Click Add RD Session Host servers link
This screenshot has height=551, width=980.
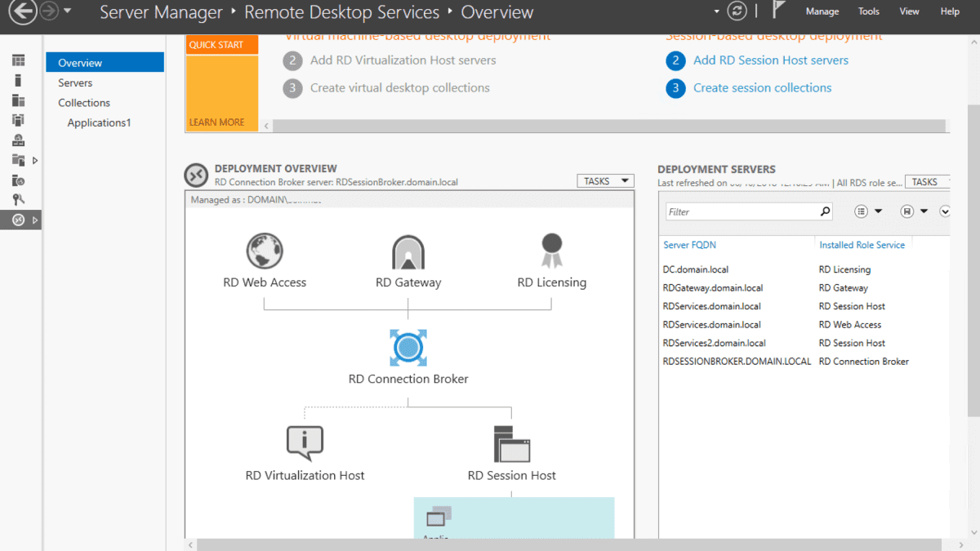(x=770, y=60)
